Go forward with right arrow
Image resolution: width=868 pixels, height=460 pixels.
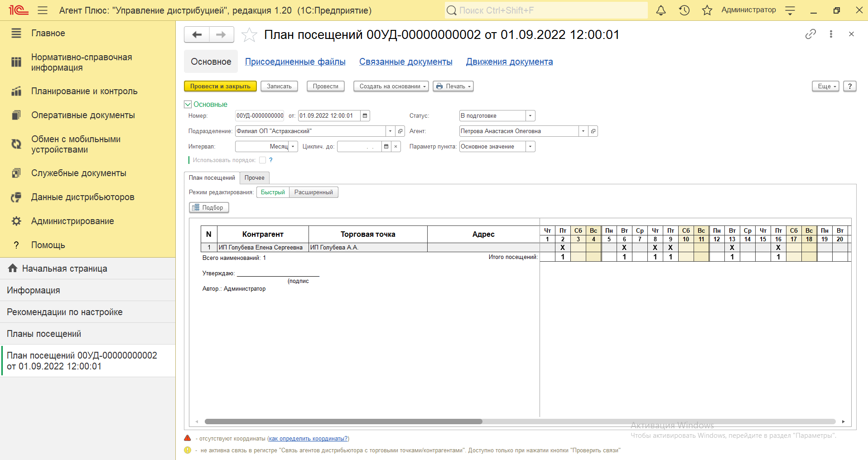[222, 34]
